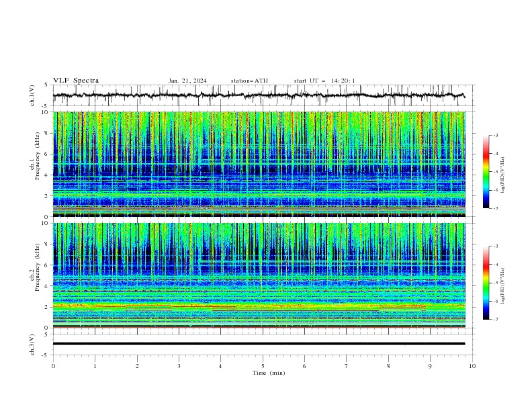Click the ch.2 spectrogram plot
The image size is (532, 411).
[x=259, y=275]
